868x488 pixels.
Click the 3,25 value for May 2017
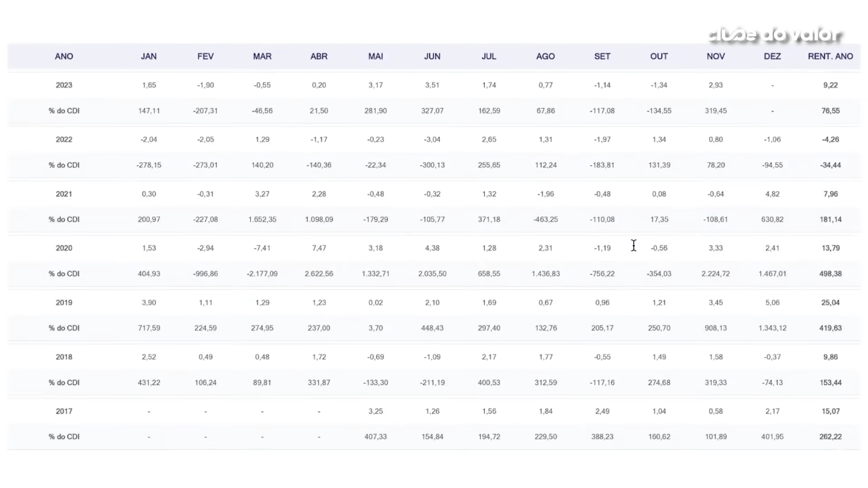click(376, 411)
